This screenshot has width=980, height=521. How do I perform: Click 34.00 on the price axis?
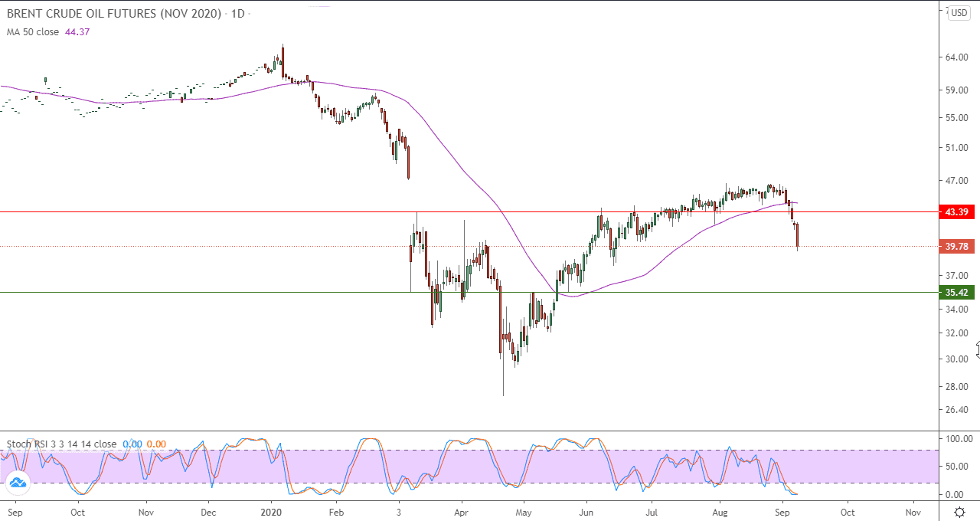tap(957, 310)
